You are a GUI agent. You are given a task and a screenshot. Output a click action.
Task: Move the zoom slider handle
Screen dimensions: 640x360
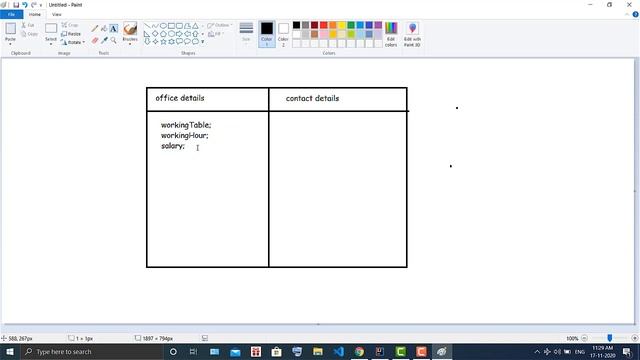point(609,338)
